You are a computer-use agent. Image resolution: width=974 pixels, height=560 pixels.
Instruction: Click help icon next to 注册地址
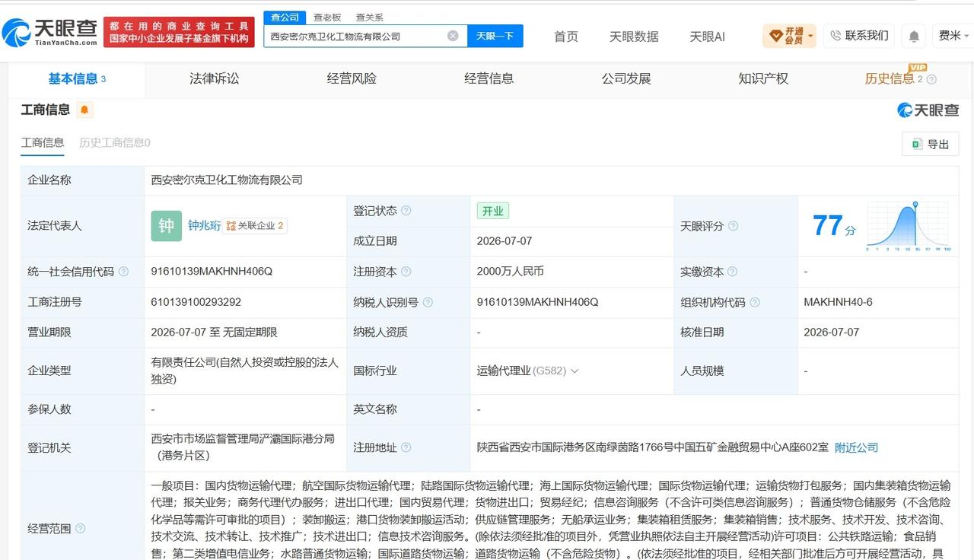point(406,447)
